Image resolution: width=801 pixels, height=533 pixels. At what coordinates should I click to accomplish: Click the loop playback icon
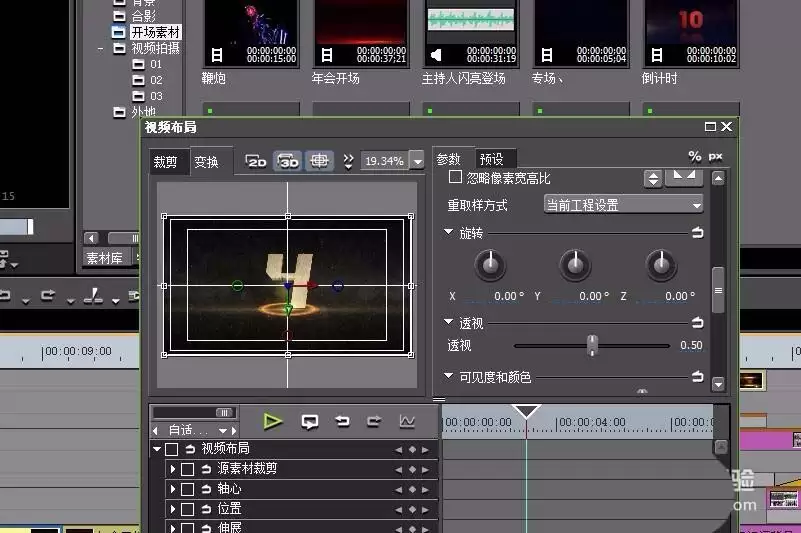coord(310,422)
